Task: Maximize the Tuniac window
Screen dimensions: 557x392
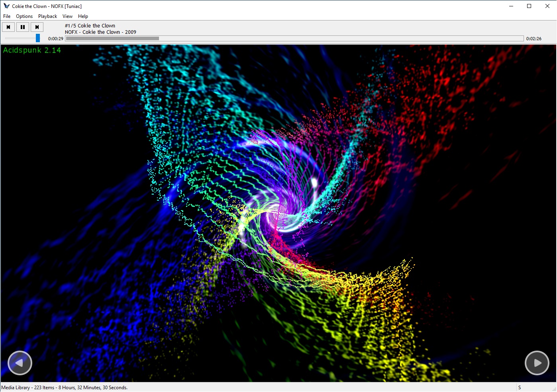Action: 529,6
